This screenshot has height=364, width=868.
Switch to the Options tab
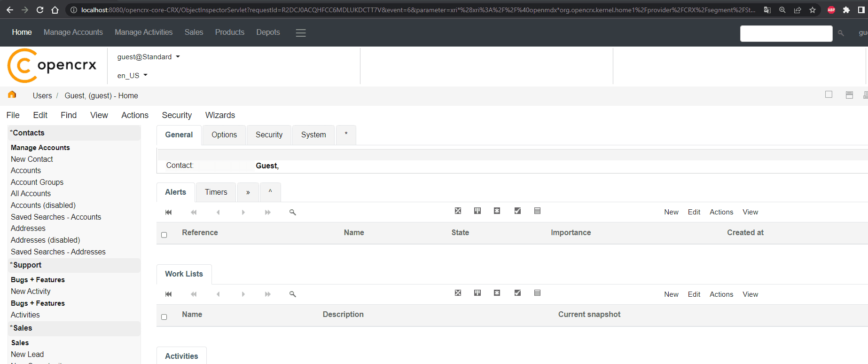point(224,135)
